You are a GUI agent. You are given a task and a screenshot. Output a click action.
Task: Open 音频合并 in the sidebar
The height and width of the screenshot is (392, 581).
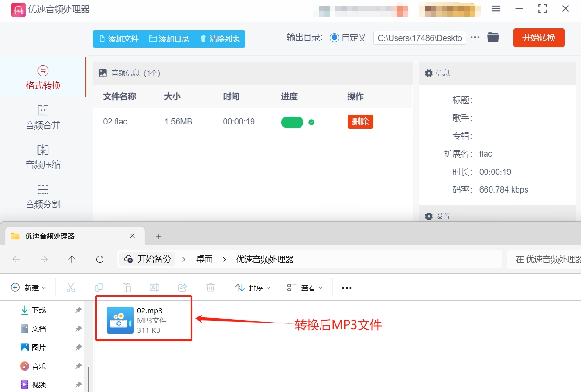coord(43,117)
